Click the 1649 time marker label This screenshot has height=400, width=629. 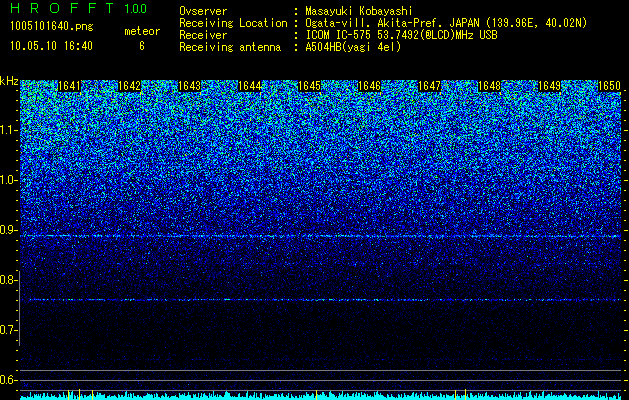550,86
